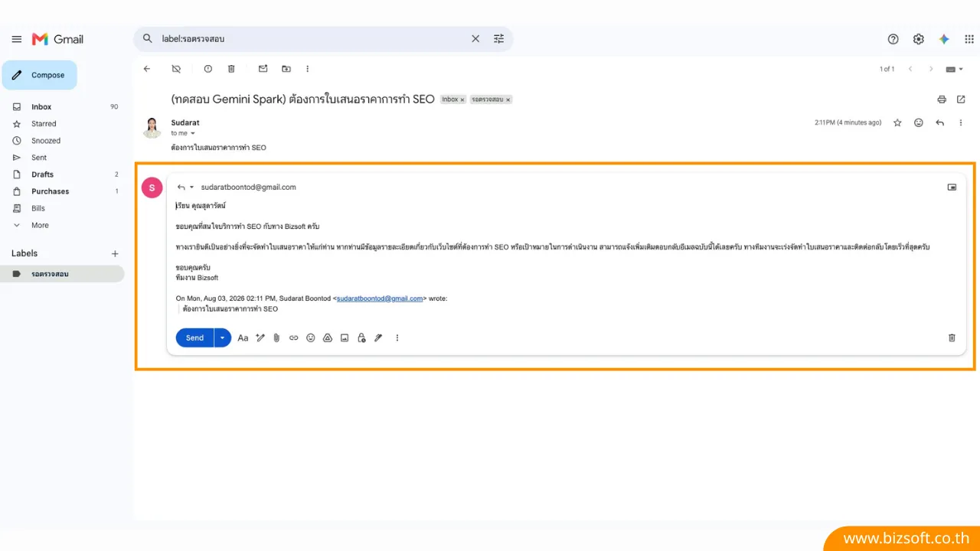The image size is (980, 551).
Task: Toggle the Aa formatting options
Action: (243, 337)
